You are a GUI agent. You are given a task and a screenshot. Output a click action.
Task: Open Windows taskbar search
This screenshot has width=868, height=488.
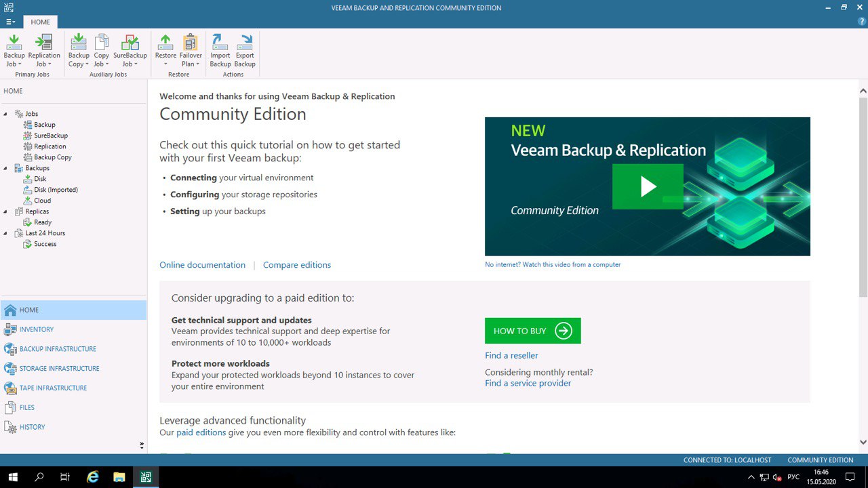(39, 477)
